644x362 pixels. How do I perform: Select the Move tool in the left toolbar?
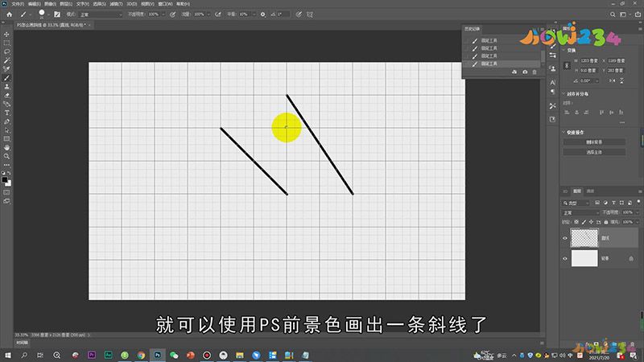click(6, 34)
